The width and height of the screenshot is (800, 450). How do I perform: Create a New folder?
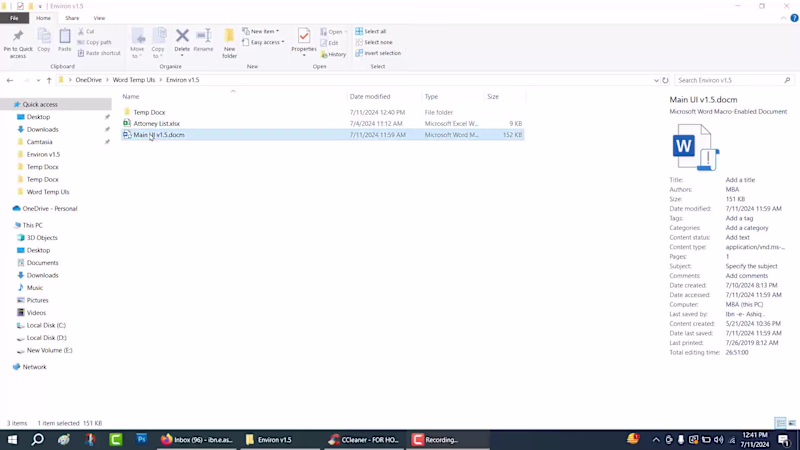pyautogui.click(x=230, y=43)
